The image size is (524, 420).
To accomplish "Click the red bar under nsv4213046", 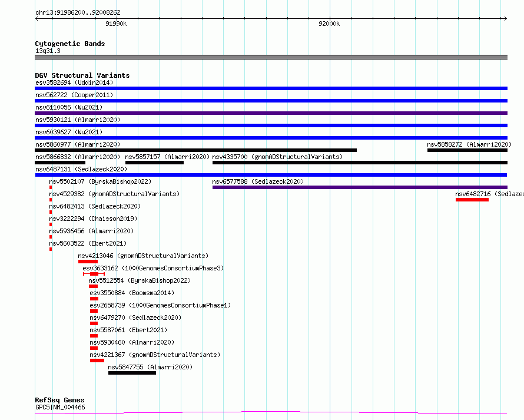I will point(88,262).
